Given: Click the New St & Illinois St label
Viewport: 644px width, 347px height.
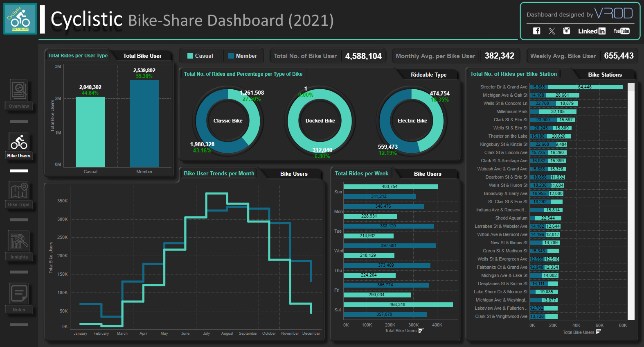Looking at the screenshot, I should coord(509,243).
